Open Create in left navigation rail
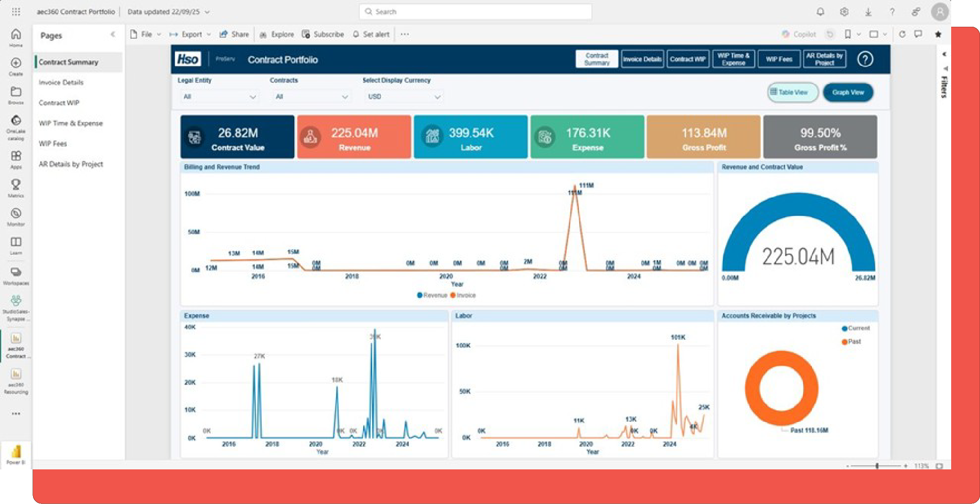Screen dimensions: 980x504 click(x=16, y=67)
